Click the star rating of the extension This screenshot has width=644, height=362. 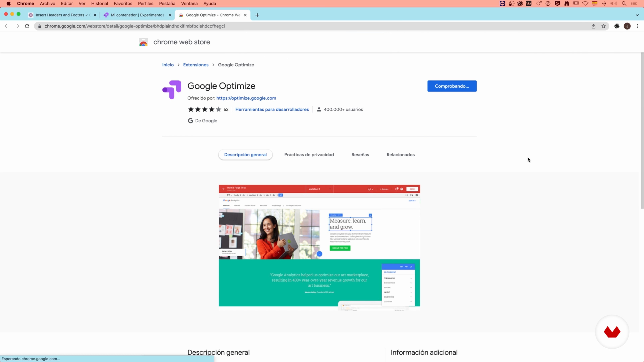coord(204,109)
